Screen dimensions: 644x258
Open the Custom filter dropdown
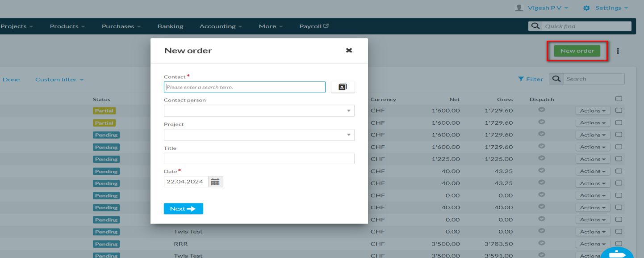coord(59,80)
